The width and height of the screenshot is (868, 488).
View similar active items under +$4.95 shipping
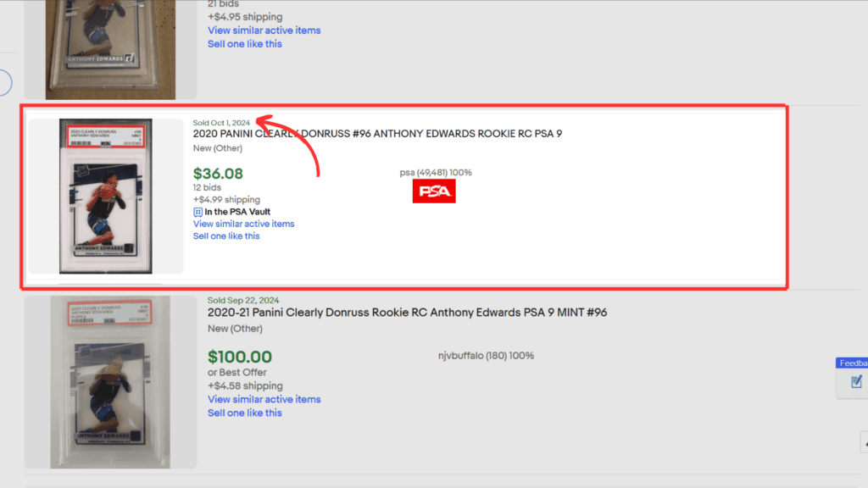coord(264,30)
